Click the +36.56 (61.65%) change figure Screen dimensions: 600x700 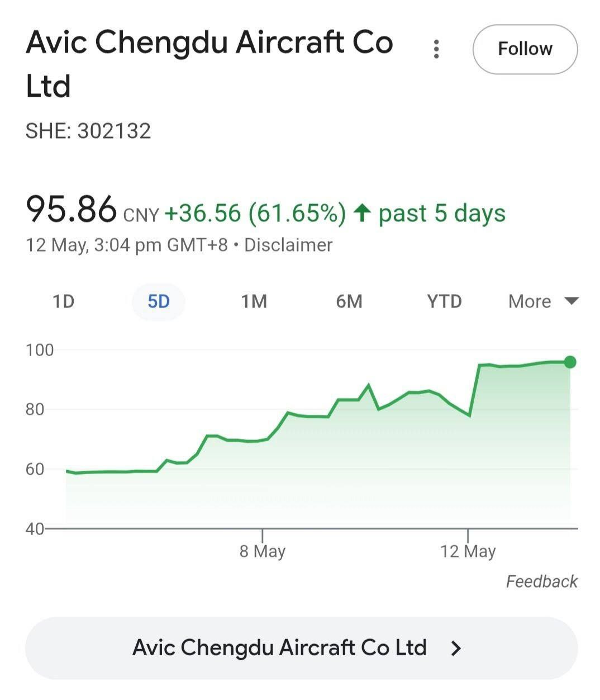255,214
